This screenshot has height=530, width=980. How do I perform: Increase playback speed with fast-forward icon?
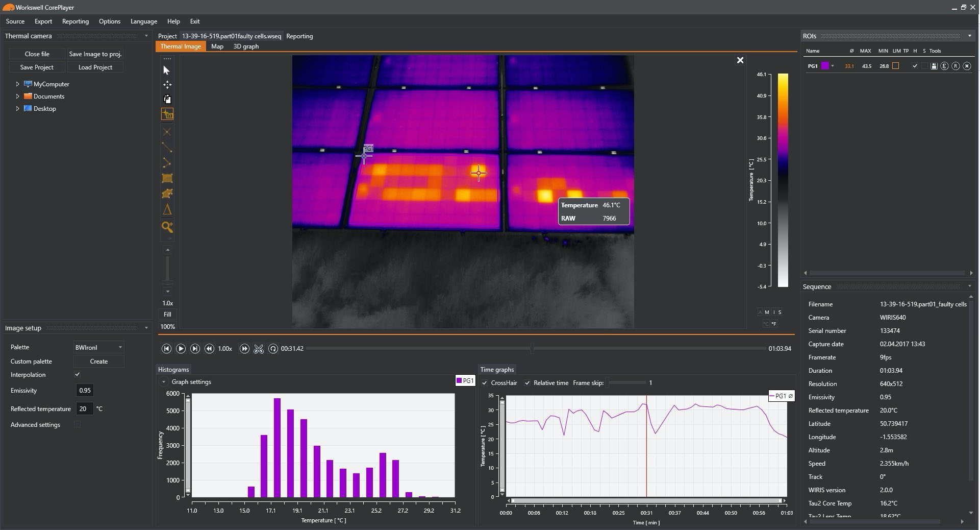(244, 349)
